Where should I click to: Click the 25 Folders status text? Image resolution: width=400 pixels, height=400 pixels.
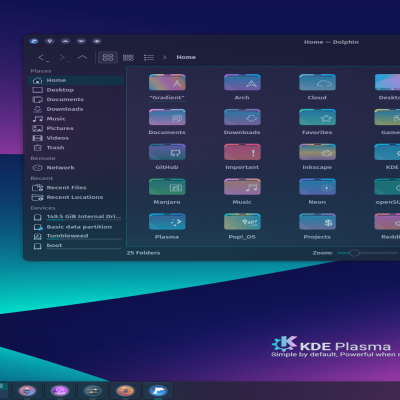click(x=143, y=253)
